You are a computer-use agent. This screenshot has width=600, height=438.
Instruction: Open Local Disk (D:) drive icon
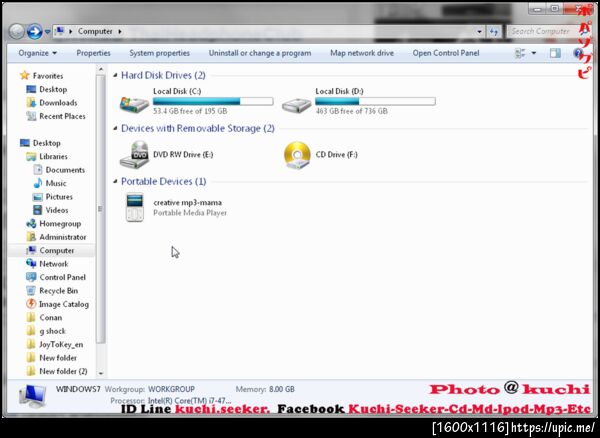[297, 104]
